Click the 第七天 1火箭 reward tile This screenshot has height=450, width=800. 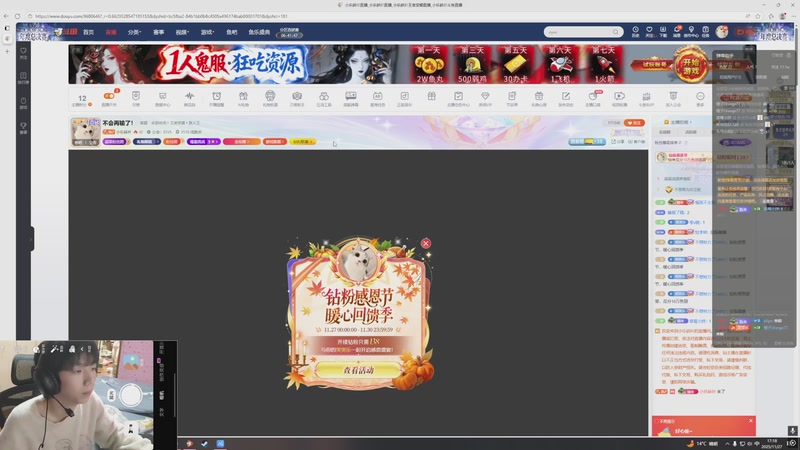point(604,64)
